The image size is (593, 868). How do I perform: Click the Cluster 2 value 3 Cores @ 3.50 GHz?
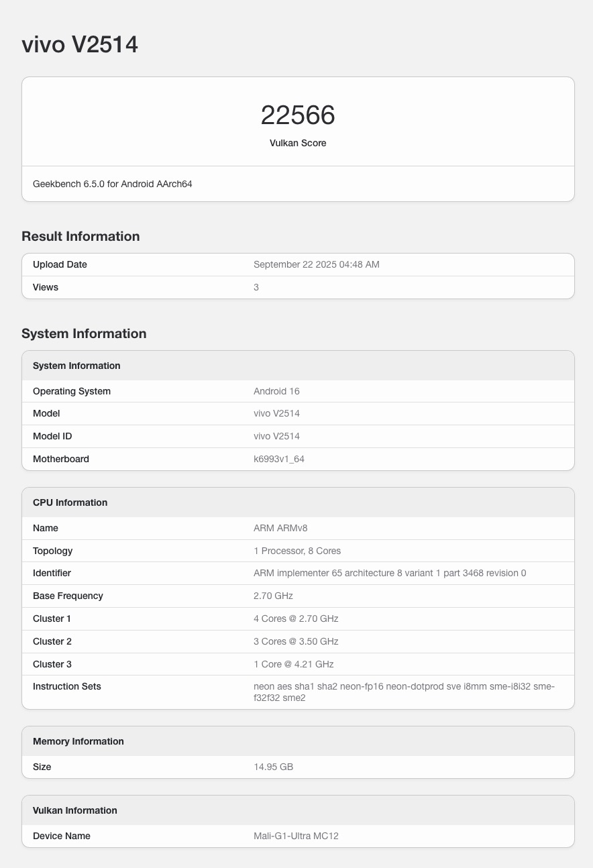pyautogui.click(x=296, y=641)
